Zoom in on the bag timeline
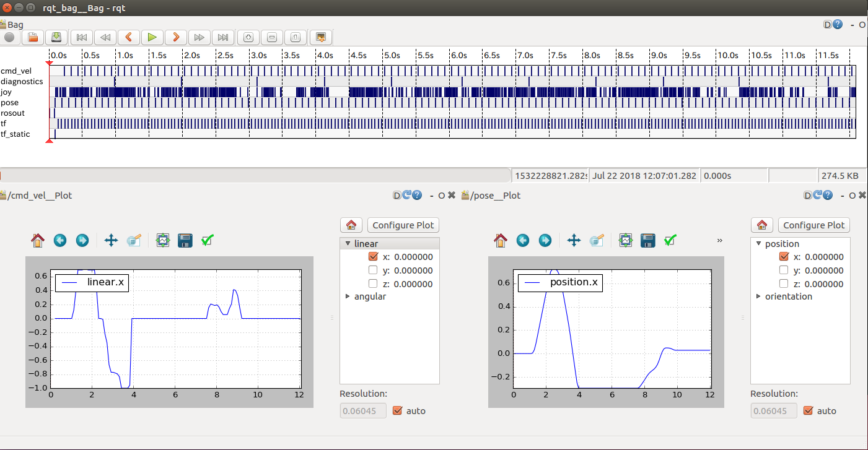The width and height of the screenshot is (868, 450). click(248, 37)
